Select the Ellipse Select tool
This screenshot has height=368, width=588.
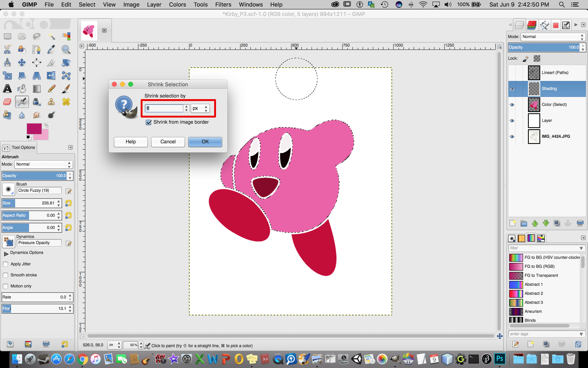point(22,36)
